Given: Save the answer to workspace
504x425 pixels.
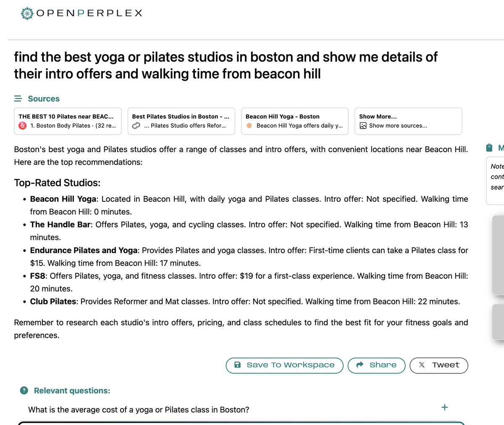Looking at the screenshot, I should (x=285, y=365).
